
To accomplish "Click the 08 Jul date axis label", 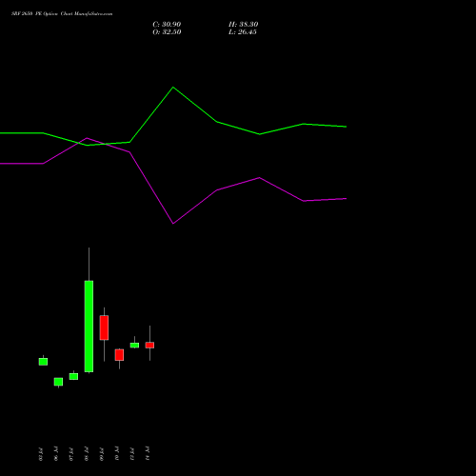I will 87,454.
